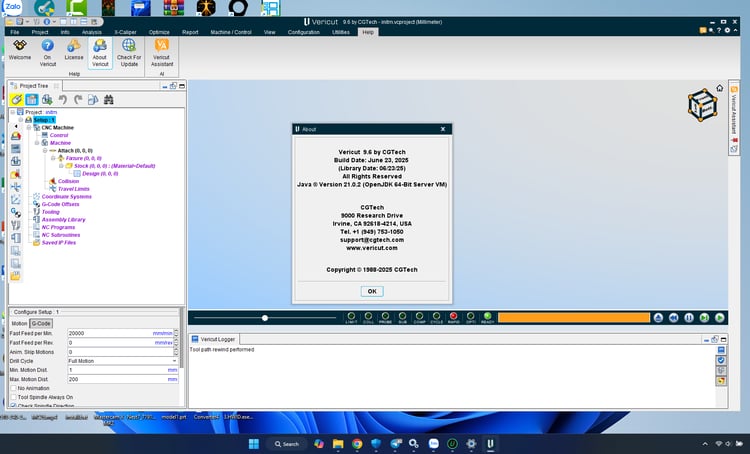Screen dimensions: 750x454
Task: Select the G-Code tab in Configure Setup
Action: pyautogui.click(x=41, y=323)
